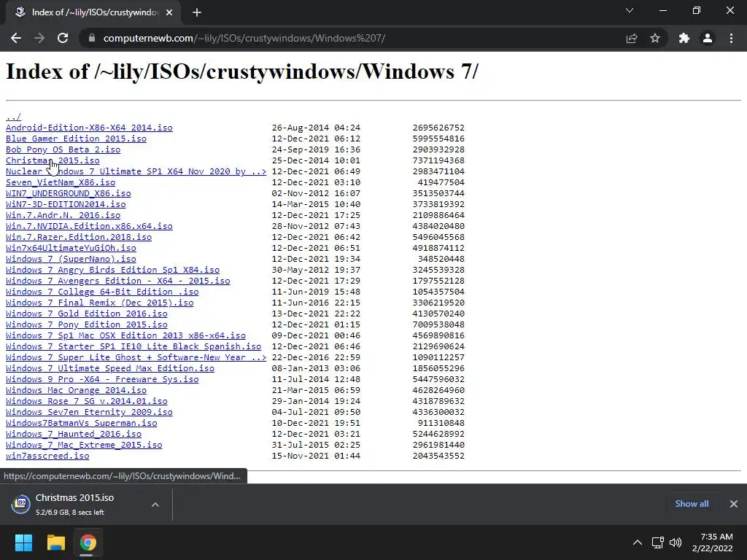Viewport: 747px width, 560px height.
Task: View site info via the padlock icon
Action: (x=91, y=38)
